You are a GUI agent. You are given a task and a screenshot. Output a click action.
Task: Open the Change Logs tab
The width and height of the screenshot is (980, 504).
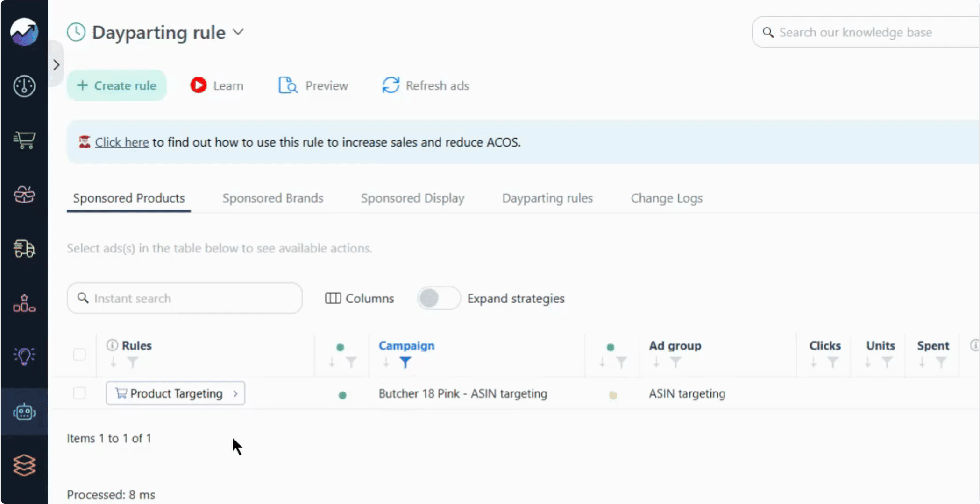667,198
